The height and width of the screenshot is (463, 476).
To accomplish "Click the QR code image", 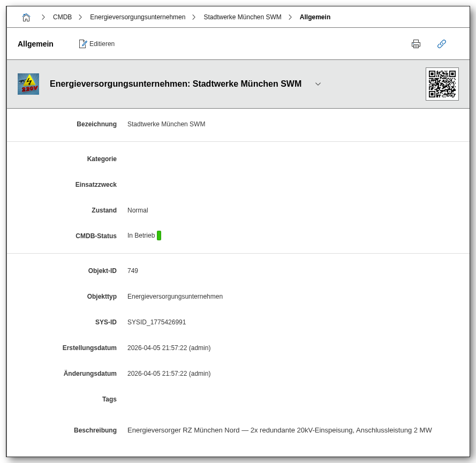I will [442, 84].
